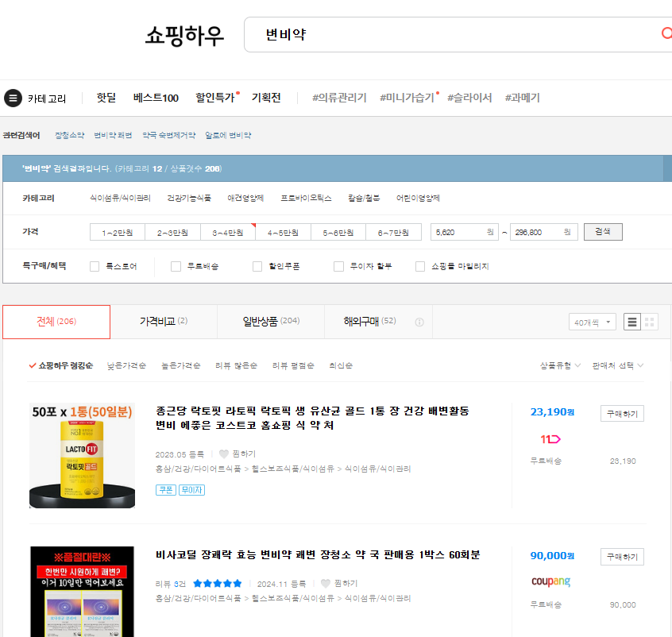
Task: Enable the 무료배송 filter checkbox
Action: pyautogui.click(x=176, y=266)
